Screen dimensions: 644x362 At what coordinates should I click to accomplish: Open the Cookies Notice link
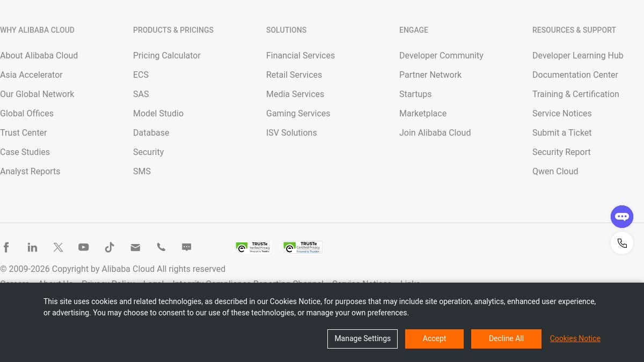pyautogui.click(x=575, y=339)
